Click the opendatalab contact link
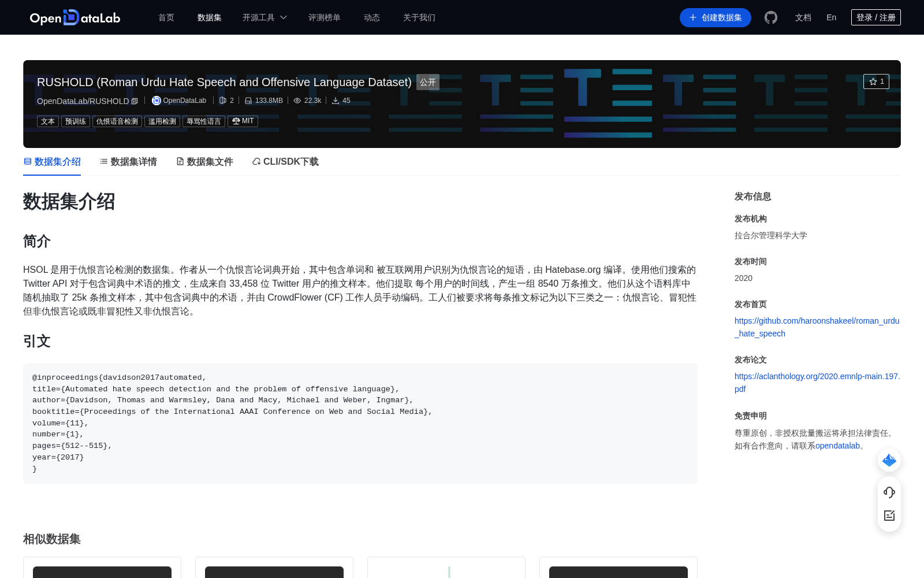The width and height of the screenshot is (924, 578). (837, 446)
